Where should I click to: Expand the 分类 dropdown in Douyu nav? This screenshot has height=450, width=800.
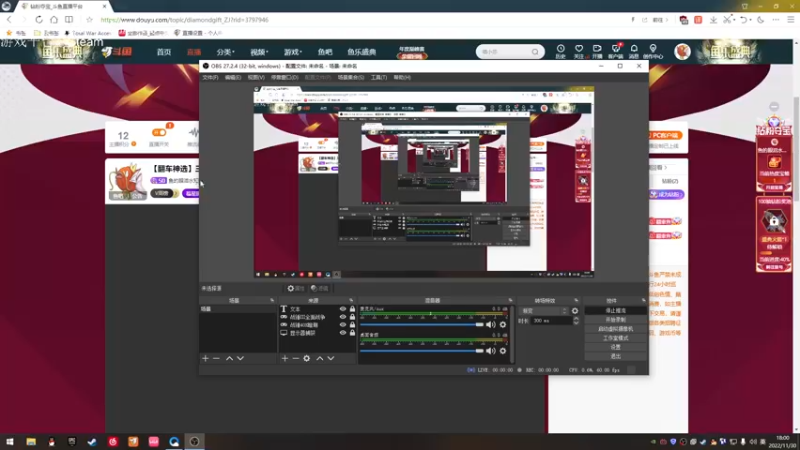coord(226,52)
